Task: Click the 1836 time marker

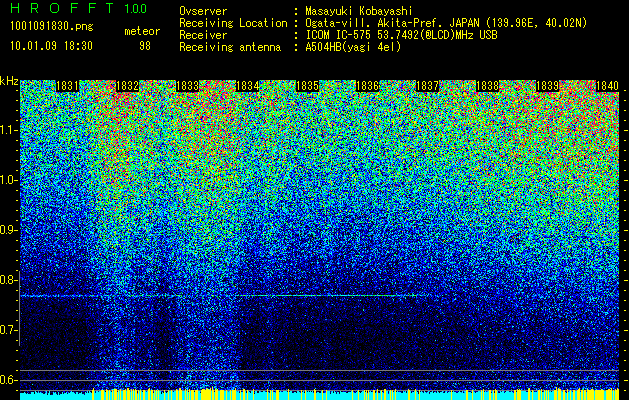Action: pyautogui.click(x=367, y=86)
